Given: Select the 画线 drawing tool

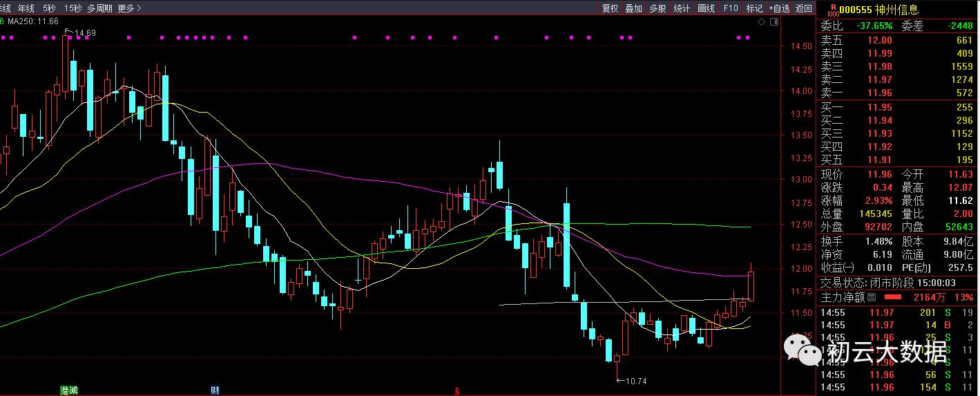Looking at the screenshot, I should [706, 8].
